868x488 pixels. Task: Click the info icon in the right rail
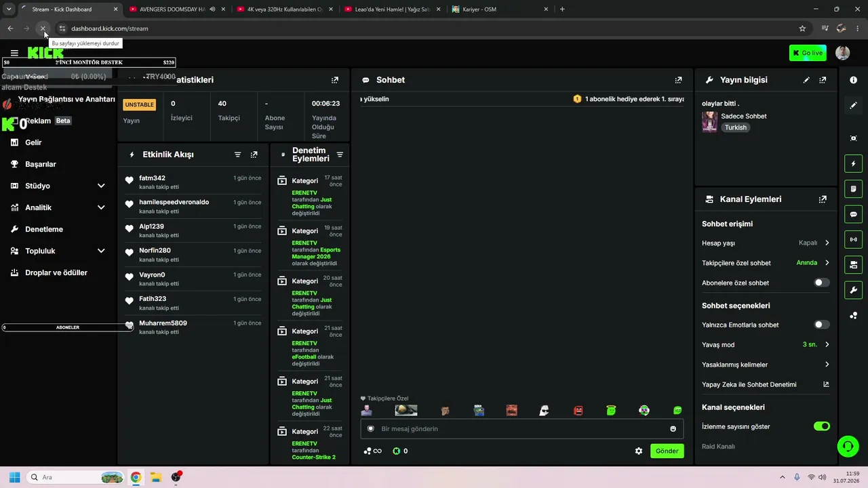[853, 80]
